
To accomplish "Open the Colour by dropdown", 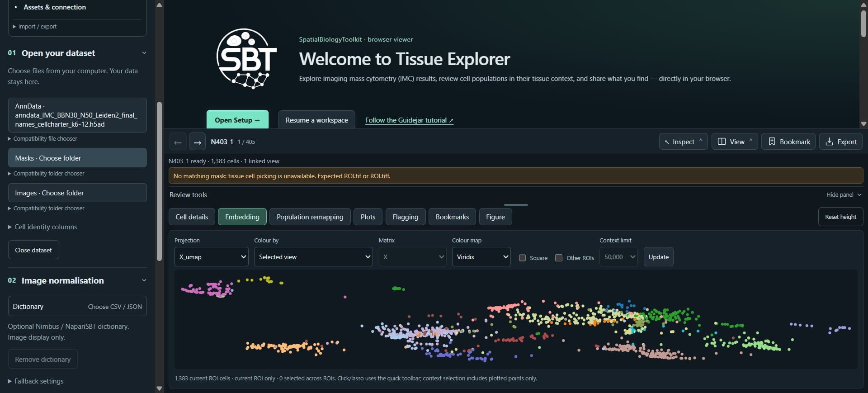I will [x=314, y=257].
